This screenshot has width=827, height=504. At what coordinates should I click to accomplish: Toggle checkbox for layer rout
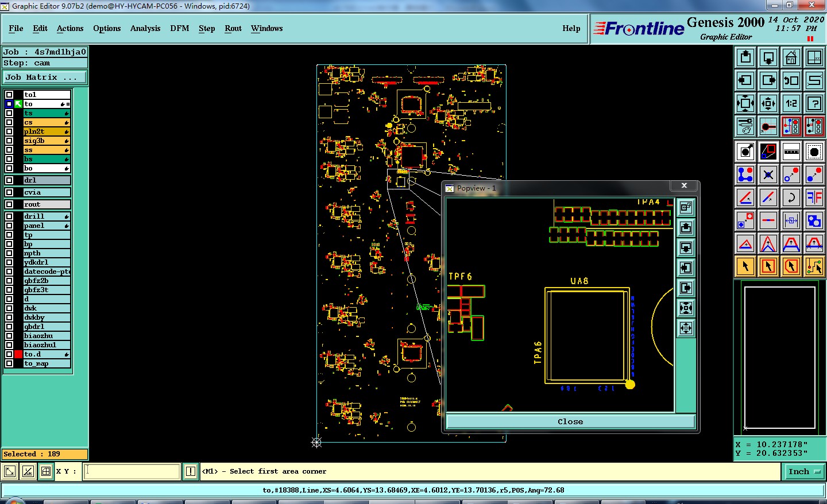tap(9, 204)
